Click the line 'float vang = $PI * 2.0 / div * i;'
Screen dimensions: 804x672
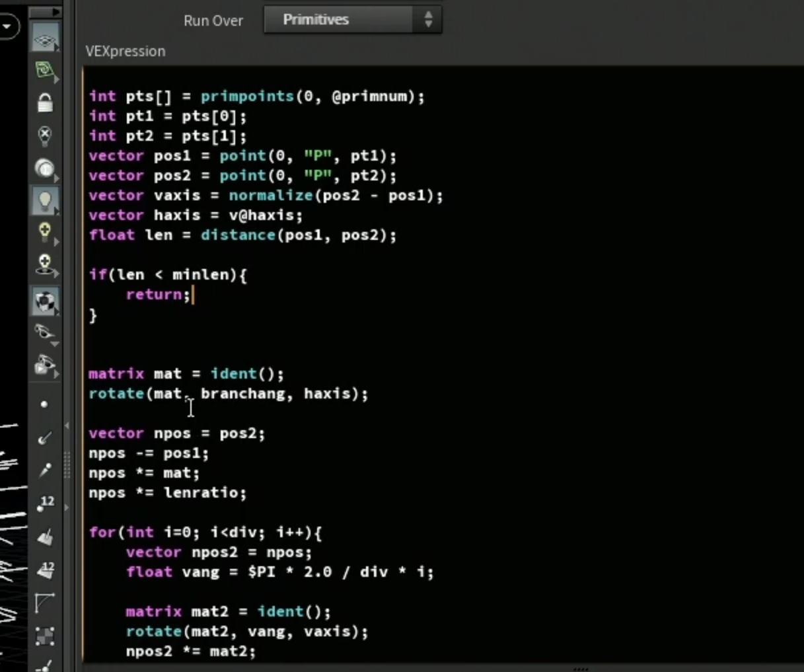[280, 572]
